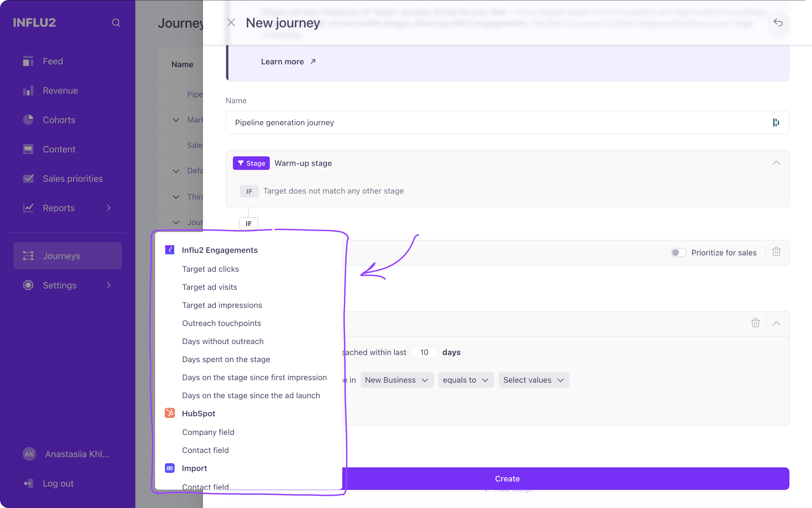Close the New journey panel
The width and height of the screenshot is (812, 508).
click(x=231, y=23)
